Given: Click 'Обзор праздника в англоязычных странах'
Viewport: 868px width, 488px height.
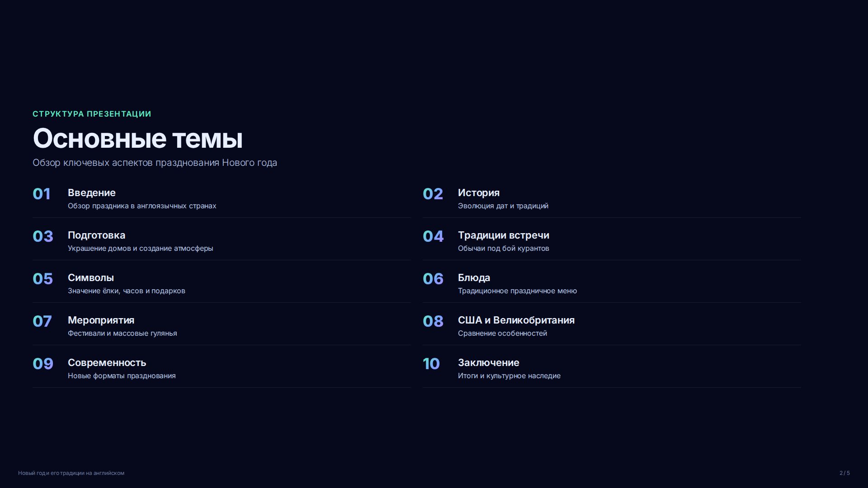Looking at the screenshot, I should (142, 206).
